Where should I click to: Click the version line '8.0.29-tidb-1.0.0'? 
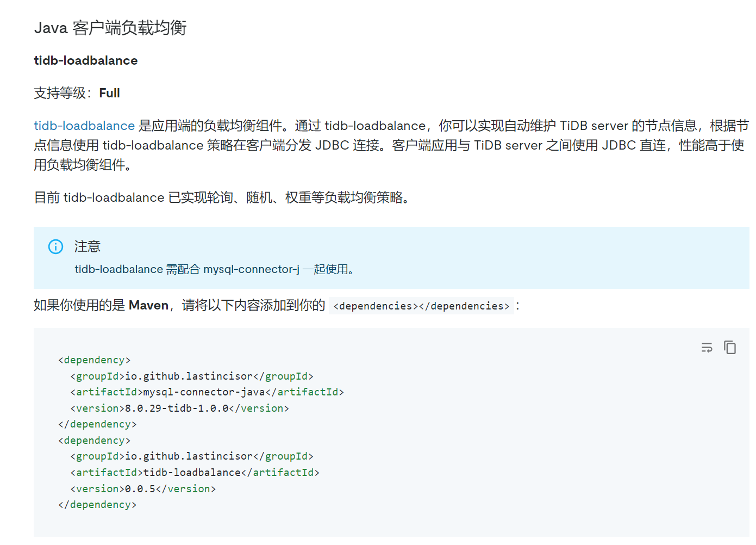click(x=179, y=408)
